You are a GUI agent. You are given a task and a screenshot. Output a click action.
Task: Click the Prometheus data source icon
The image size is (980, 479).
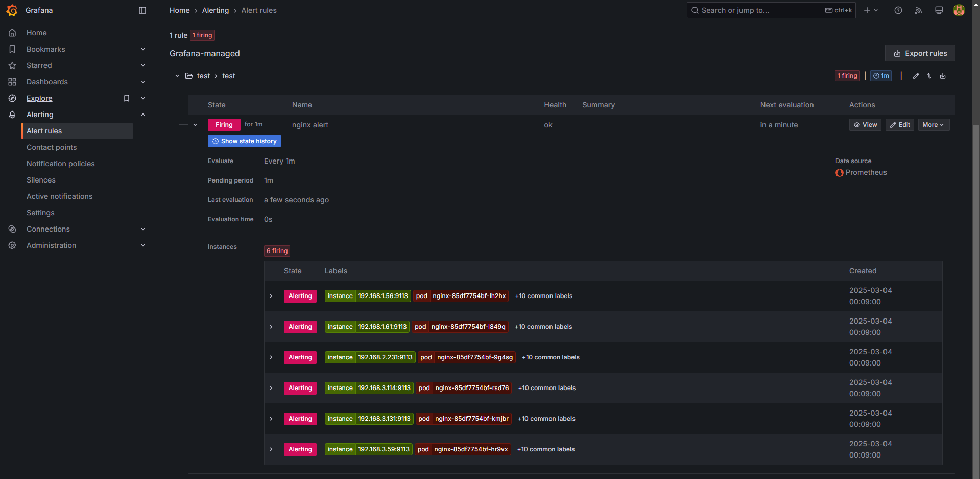[x=840, y=173]
